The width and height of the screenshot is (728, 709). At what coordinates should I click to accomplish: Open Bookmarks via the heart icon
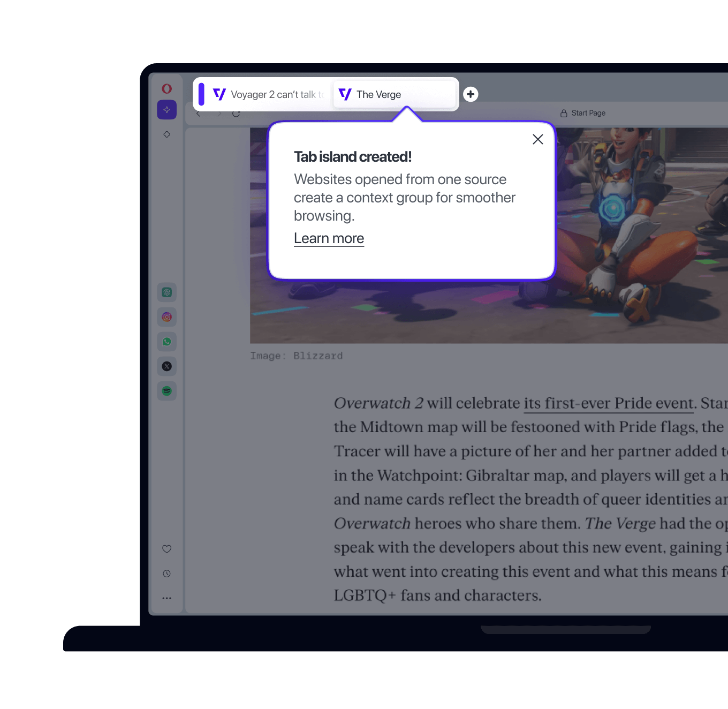click(x=166, y=548)
